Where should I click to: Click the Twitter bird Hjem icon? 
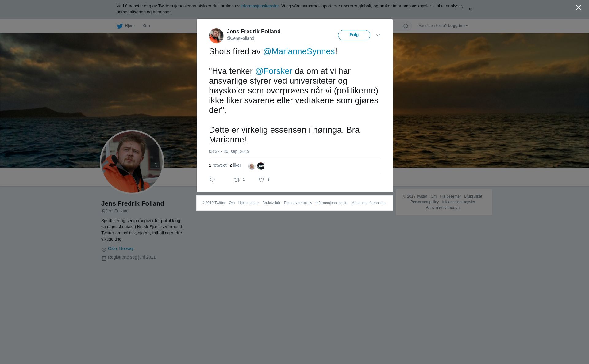point(120,26)
